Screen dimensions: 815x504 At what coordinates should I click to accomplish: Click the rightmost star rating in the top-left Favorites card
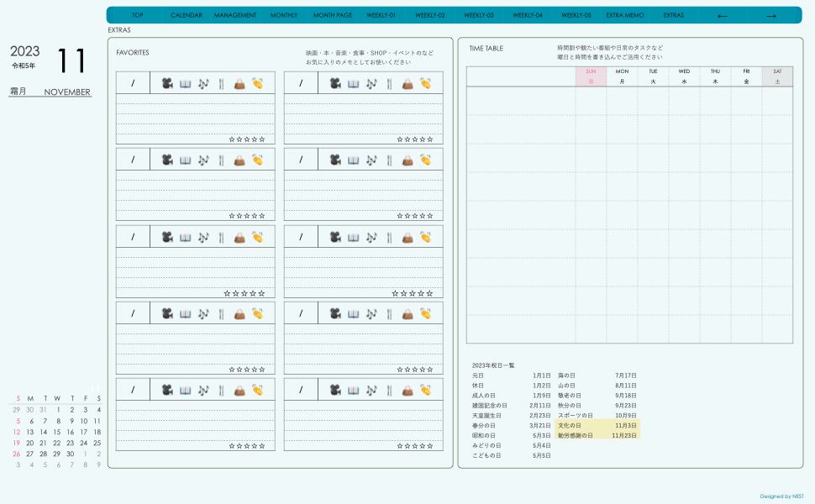pyautogui.click(x=262, y=139)
